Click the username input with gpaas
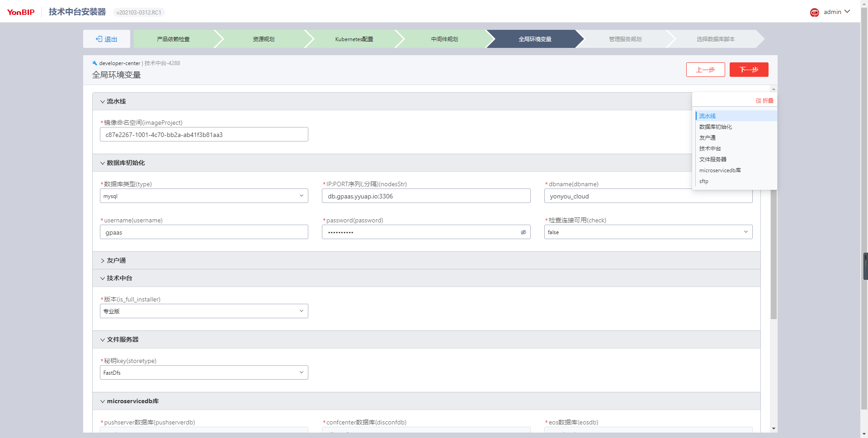This screenshot has height=438, width=868. tap(204, 232)
